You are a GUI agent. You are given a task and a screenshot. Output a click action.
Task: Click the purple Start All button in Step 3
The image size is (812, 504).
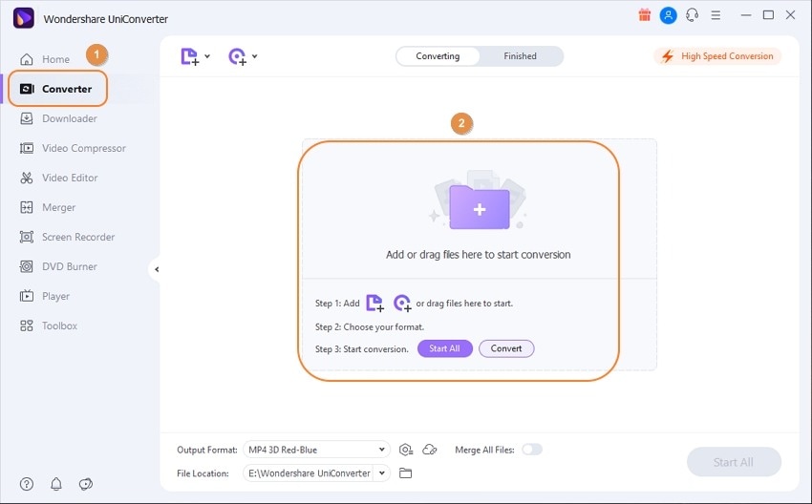(445, 348)
